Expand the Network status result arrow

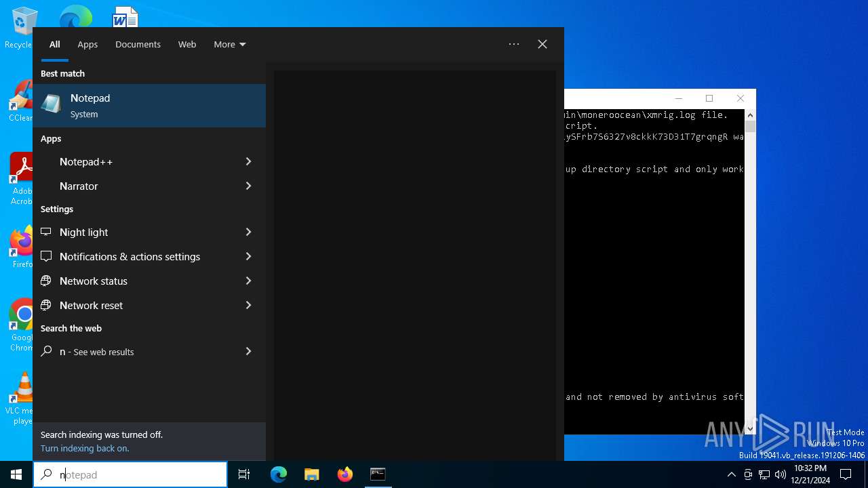[248, 281]
